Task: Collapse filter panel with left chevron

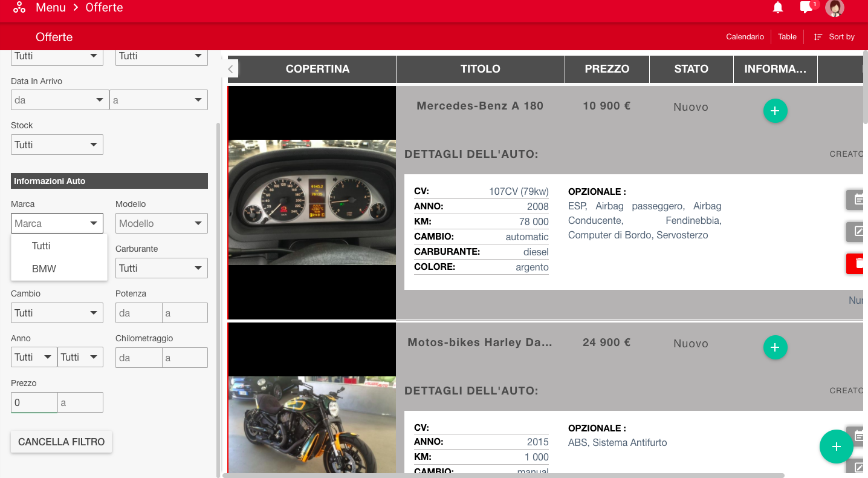Action: [x=231, y=69]
